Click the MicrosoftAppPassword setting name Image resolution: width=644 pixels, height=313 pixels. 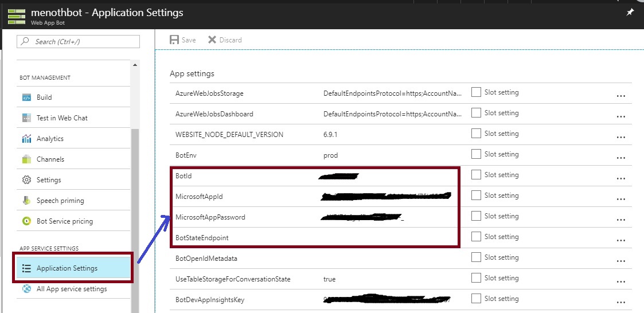pos(210,217)
